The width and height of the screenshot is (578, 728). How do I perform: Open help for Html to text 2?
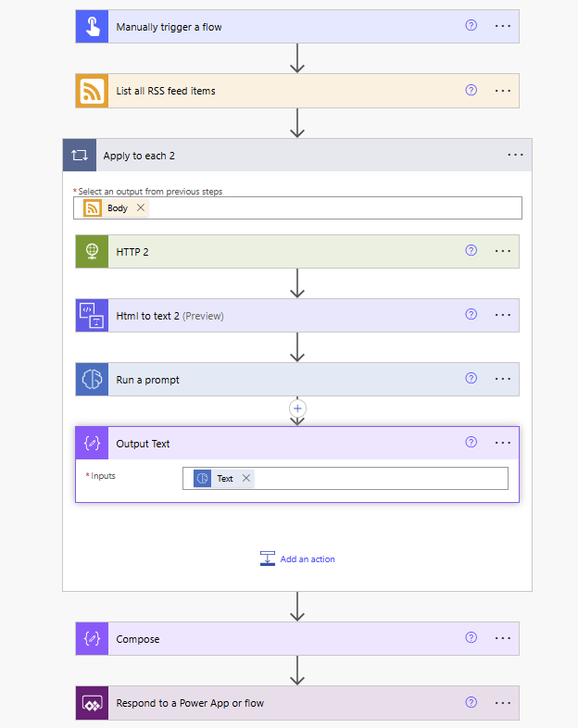point(471,315)
